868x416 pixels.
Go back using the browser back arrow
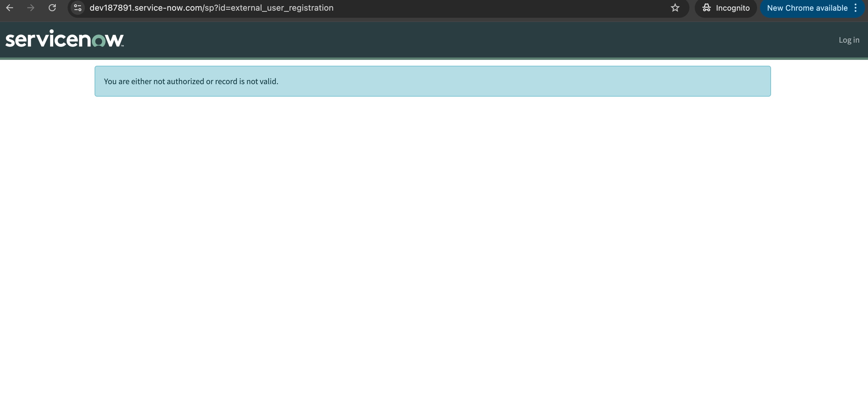9,8
